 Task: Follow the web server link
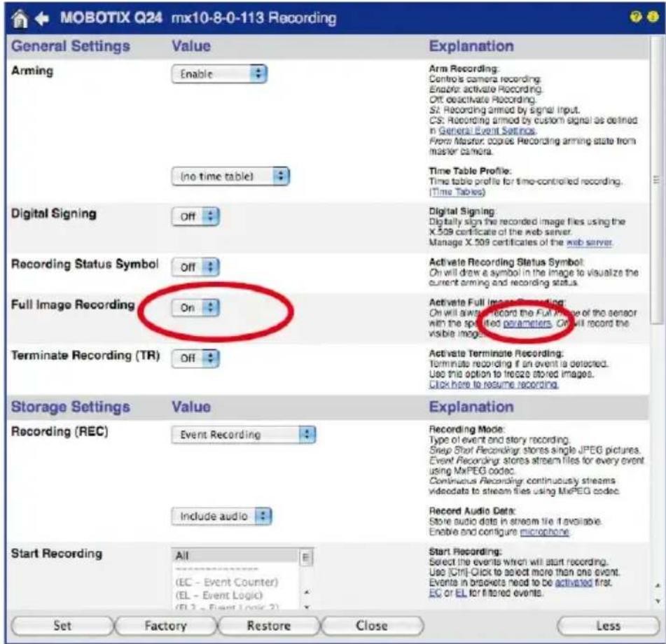coord(589,242)
